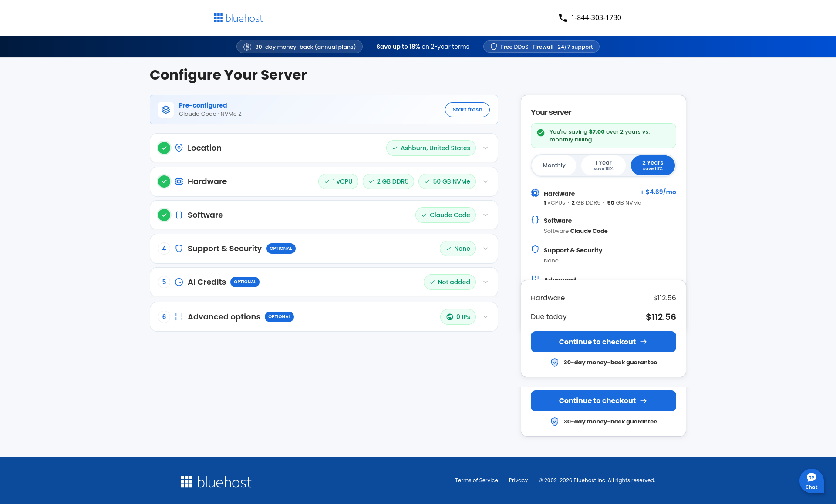
Task: Select 2 Years billing term
Action: point(653,165)
